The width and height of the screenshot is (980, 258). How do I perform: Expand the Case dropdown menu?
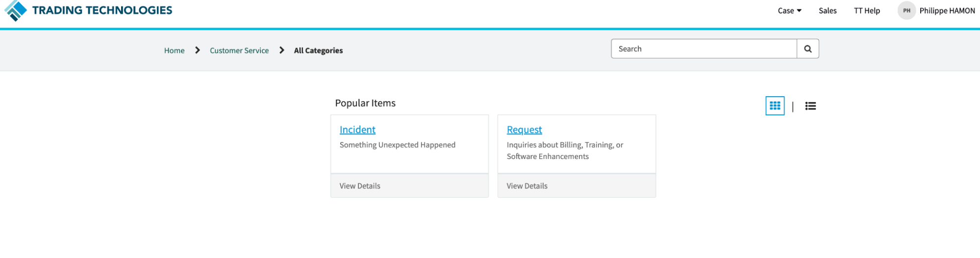pos(789,11)
